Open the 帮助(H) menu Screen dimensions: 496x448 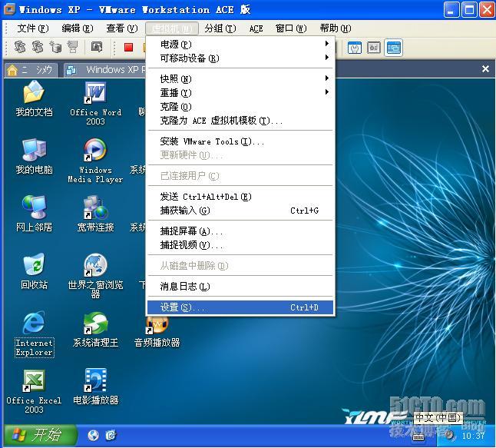pos(336,28)
